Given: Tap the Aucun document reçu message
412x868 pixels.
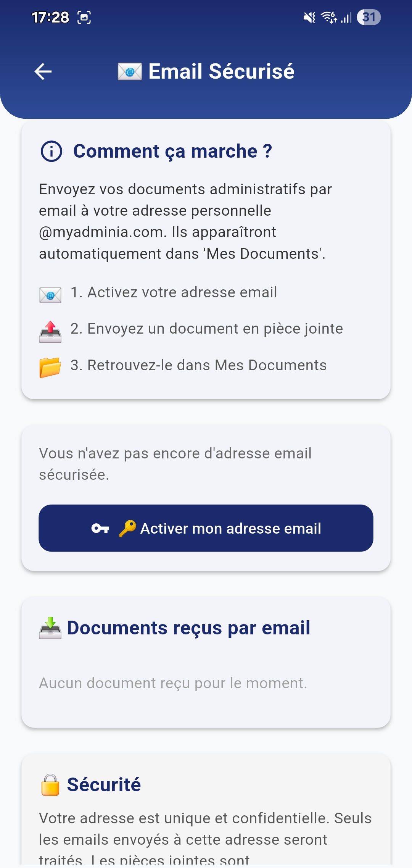Looking at the screenshot, I should (x=173, y=683).
